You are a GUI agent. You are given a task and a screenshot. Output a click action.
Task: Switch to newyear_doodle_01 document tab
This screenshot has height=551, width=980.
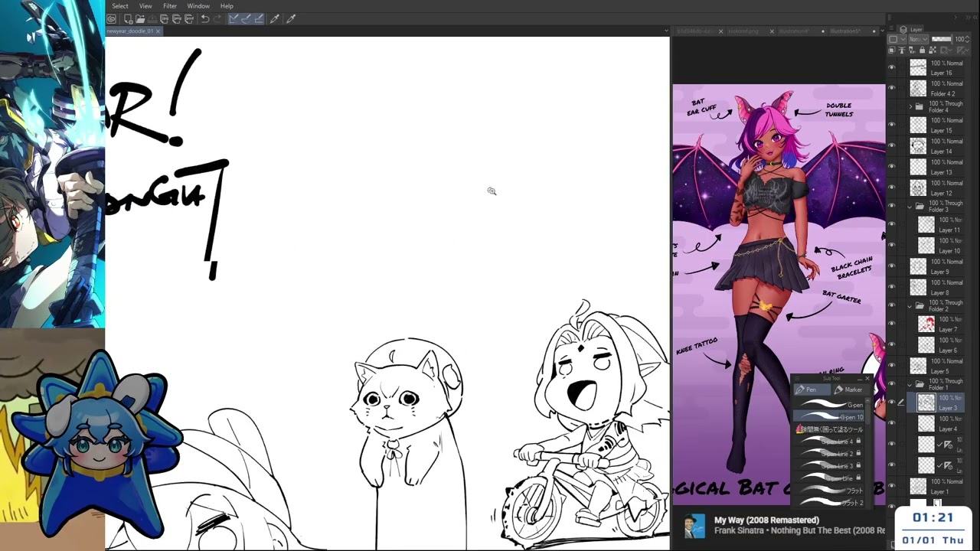pyautogui.click(x=130, y=31)
